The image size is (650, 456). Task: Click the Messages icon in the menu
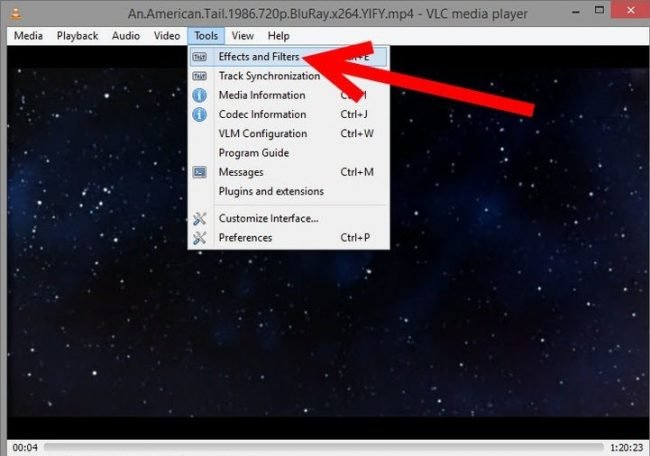(x=200, y=172)
